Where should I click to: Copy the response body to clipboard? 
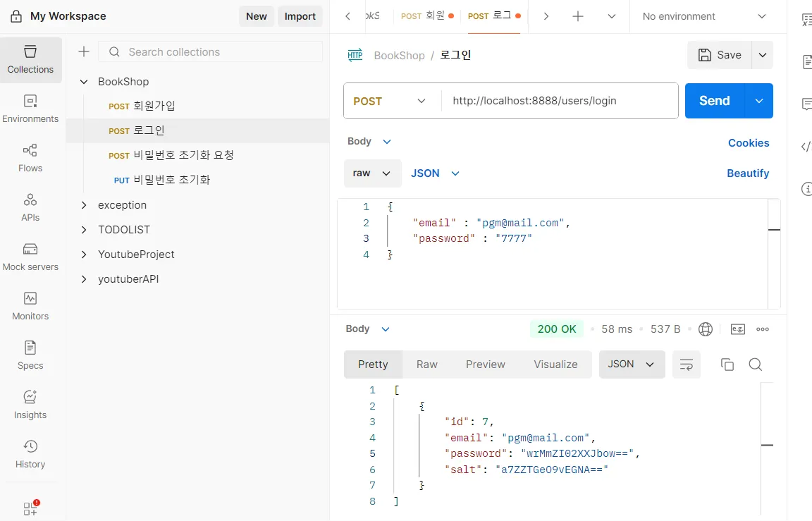(x=727, y=364)
